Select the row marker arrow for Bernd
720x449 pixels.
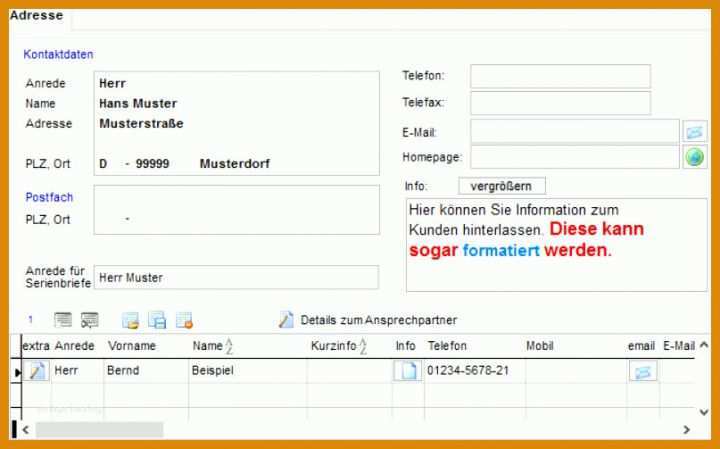pyautogui.click(x=17, y=372)
